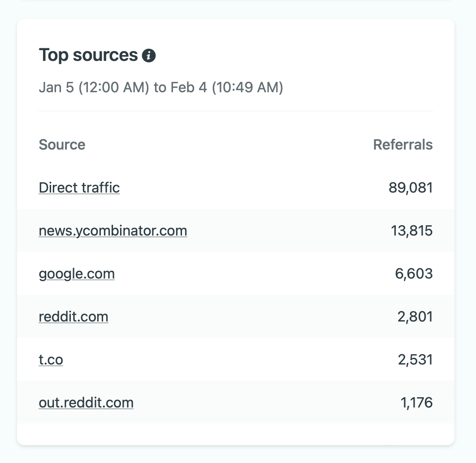Open the t.co source link
This screenshot has height=463, width=476.
[51, 360]
